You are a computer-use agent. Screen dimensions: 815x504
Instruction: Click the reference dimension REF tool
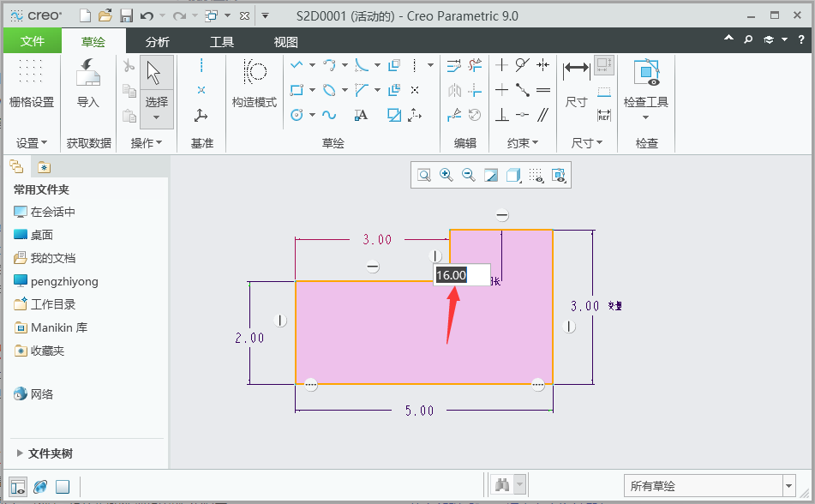(x=604, y=115)
